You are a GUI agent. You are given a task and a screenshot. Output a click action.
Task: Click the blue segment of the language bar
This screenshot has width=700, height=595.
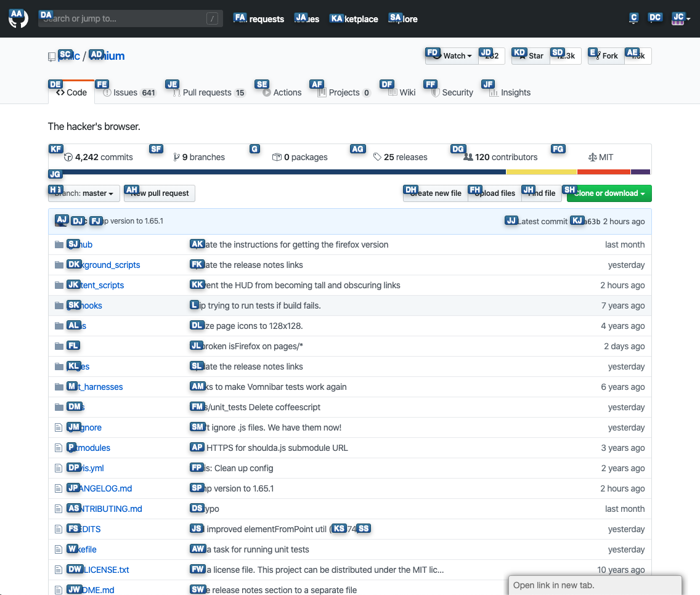click(277, 172)
